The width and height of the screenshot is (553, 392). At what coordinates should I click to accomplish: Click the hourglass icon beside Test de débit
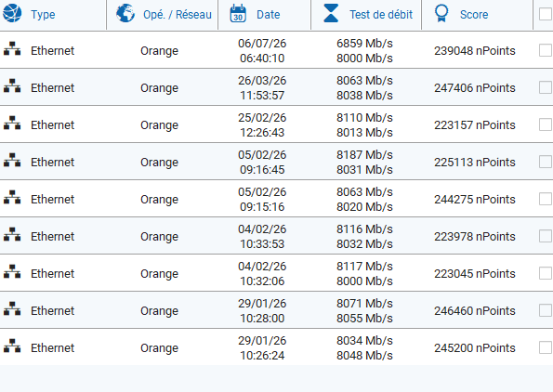pos(331,13)
